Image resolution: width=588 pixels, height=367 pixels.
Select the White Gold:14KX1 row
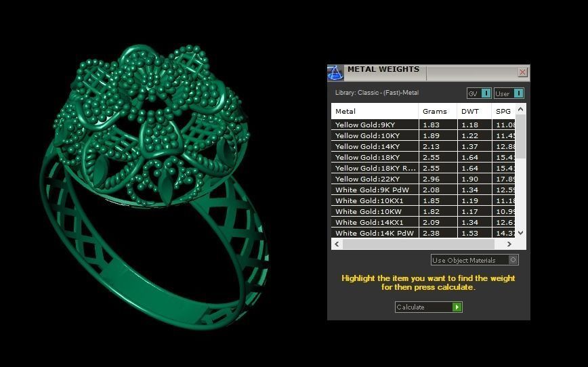point(423,223)
